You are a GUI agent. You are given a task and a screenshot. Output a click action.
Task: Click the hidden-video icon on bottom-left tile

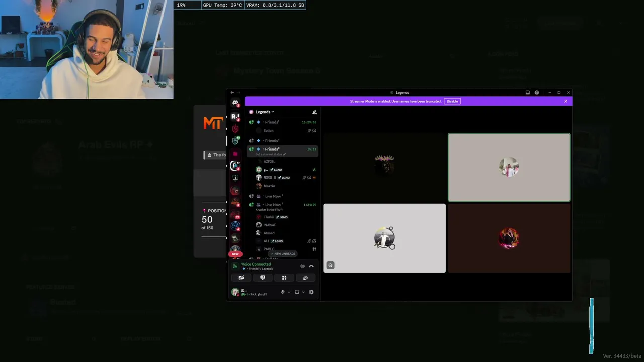click(x=330, y=265)
